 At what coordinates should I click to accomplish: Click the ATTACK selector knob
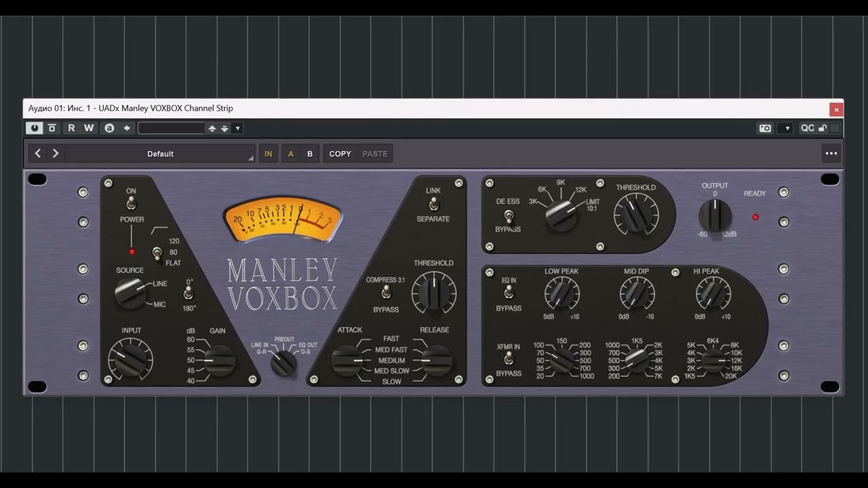click(348, 360)
